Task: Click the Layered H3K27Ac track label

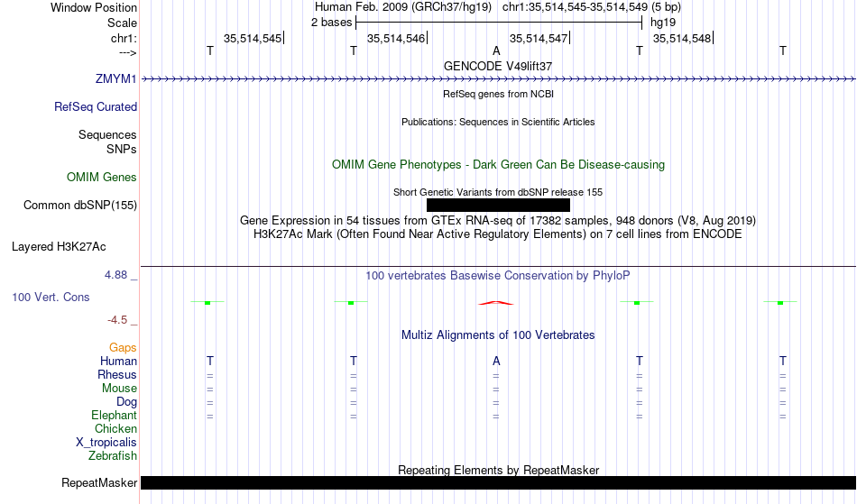Action: 59,247
